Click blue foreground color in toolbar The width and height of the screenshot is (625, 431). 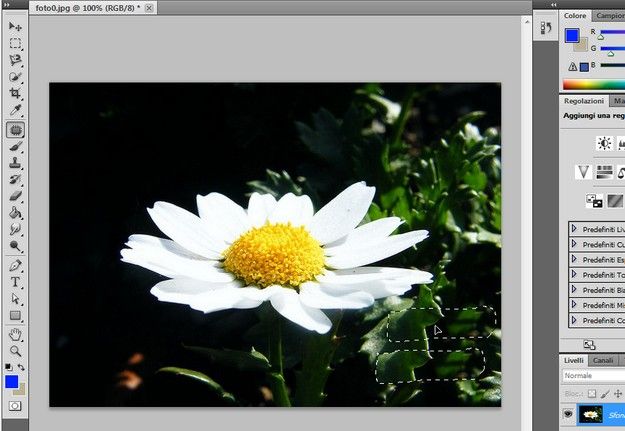(x=12, y=382)
